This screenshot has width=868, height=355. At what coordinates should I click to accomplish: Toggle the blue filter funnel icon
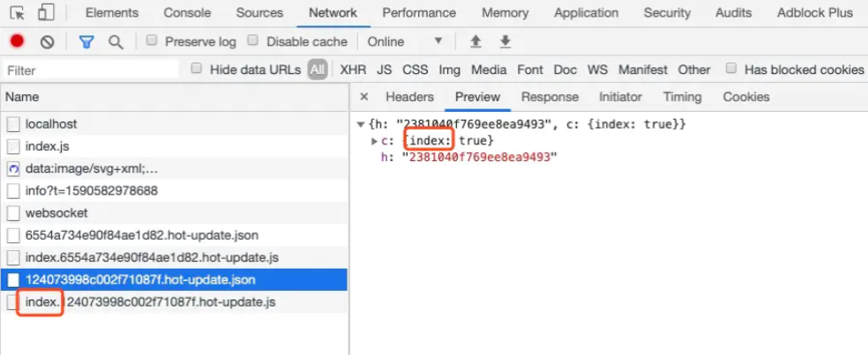pos(86,42)
